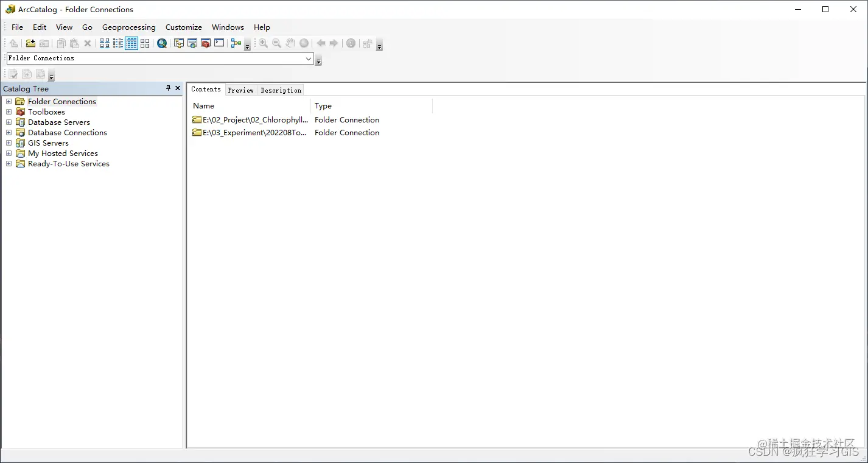Select Database Connections in Catalog Tree
This screenshot has height=463, width=868.
68,133
